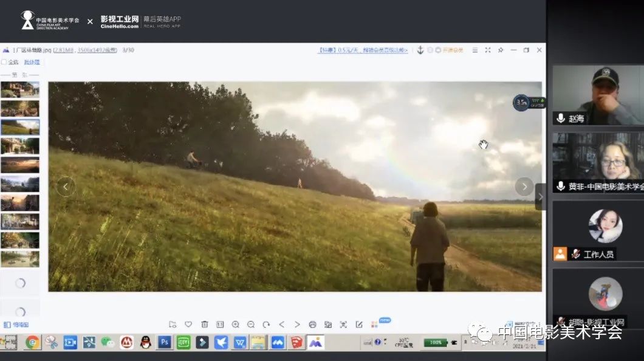Enable fullscreen view in the title bar
Image resolution: width=644 pixels, height=361 pixels.
coord(488,50)
